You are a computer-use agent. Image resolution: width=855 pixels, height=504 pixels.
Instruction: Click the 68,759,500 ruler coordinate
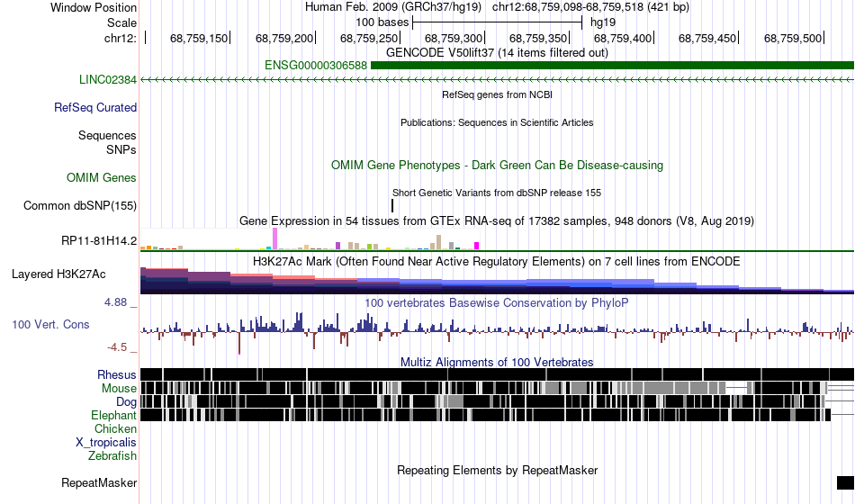pos(793,38)
